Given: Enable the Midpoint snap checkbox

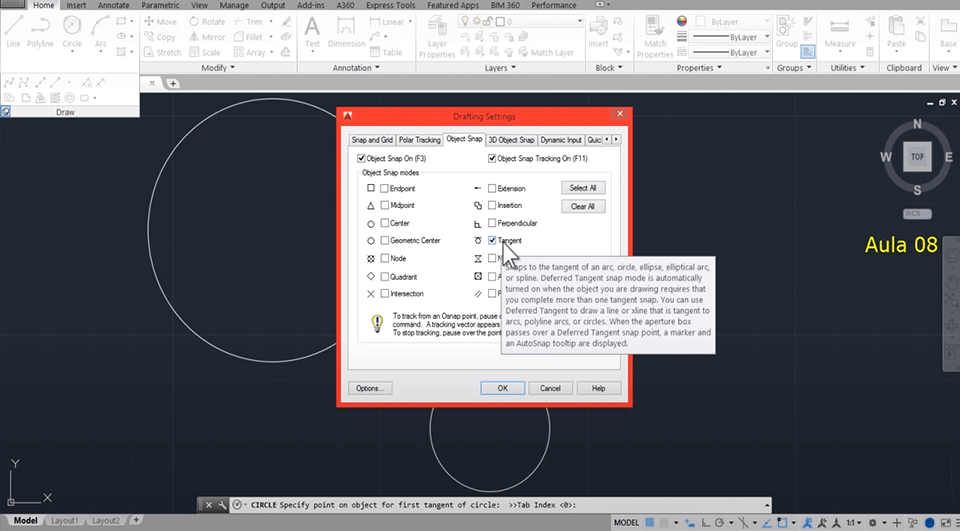Looking at the screenshot, I should (384, 205).
